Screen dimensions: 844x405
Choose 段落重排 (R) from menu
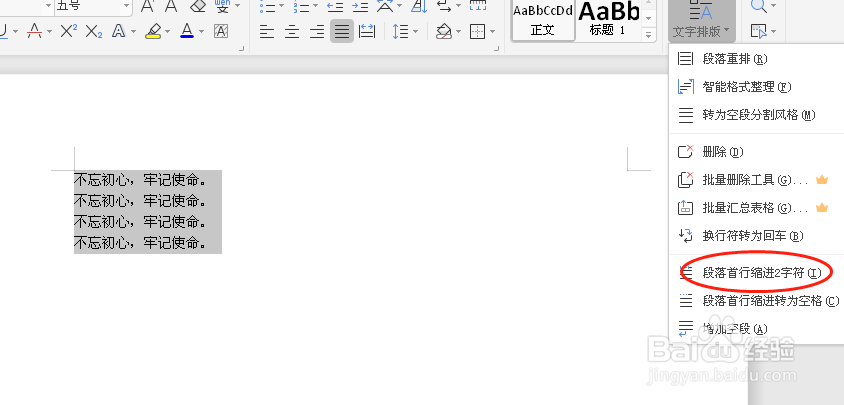click(756, 59)
